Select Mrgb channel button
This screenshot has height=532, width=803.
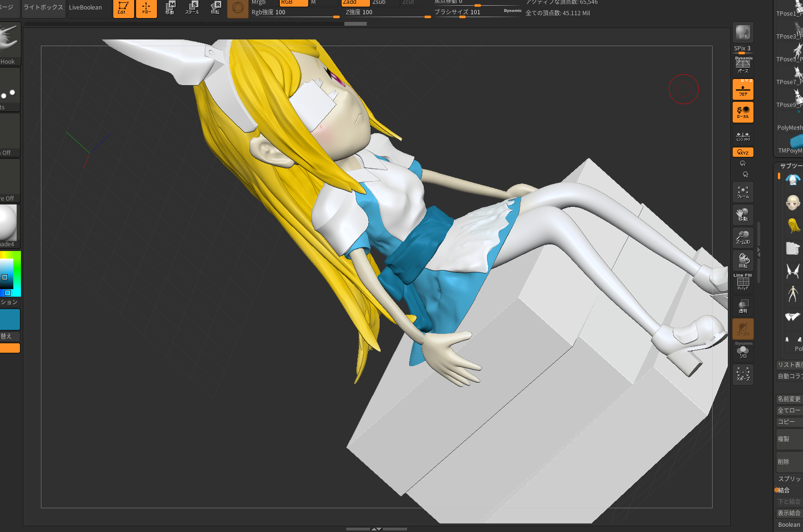264,2
